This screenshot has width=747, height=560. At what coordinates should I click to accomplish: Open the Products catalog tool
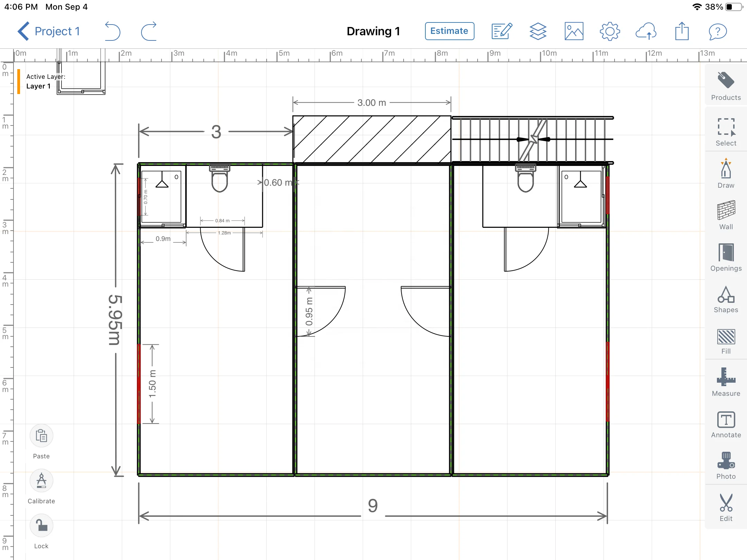pyautogui.click(x=726, y=85)
